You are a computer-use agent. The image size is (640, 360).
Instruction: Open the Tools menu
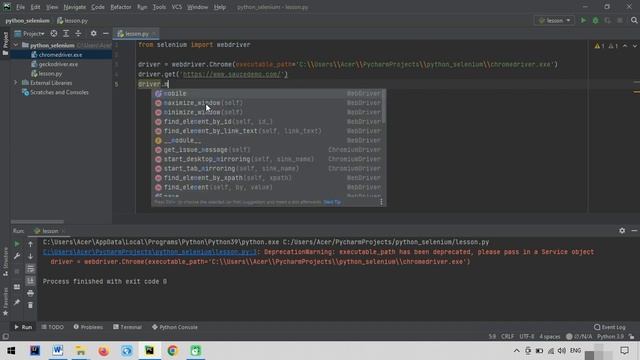159,7
